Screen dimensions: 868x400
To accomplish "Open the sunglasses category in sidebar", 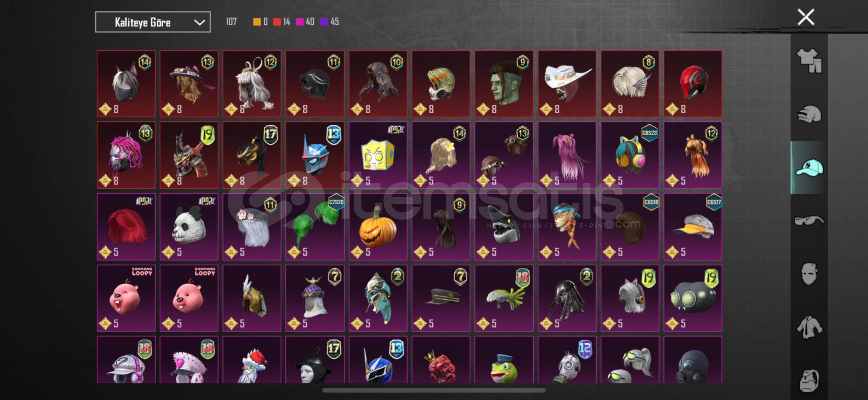I will (809, 221).
